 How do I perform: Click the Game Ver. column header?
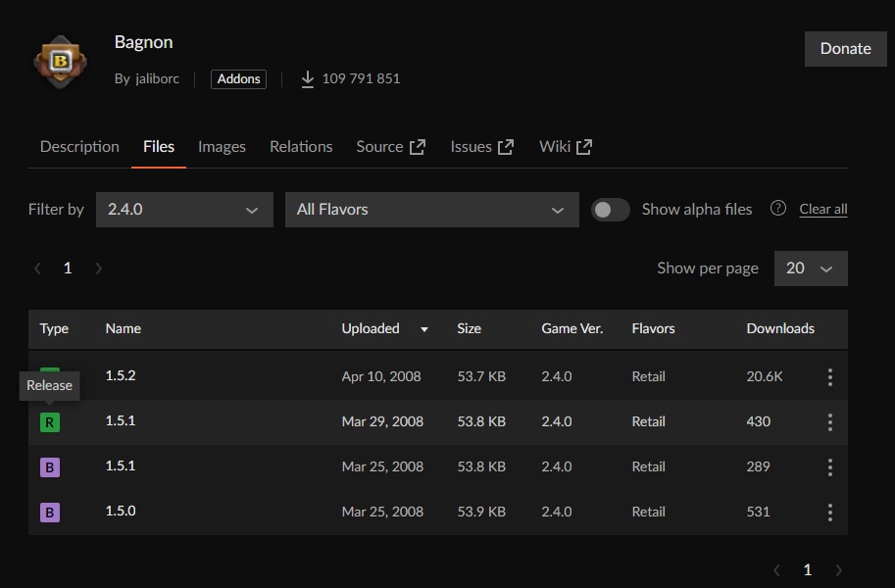pyautogui.click(x=572, y=329)
